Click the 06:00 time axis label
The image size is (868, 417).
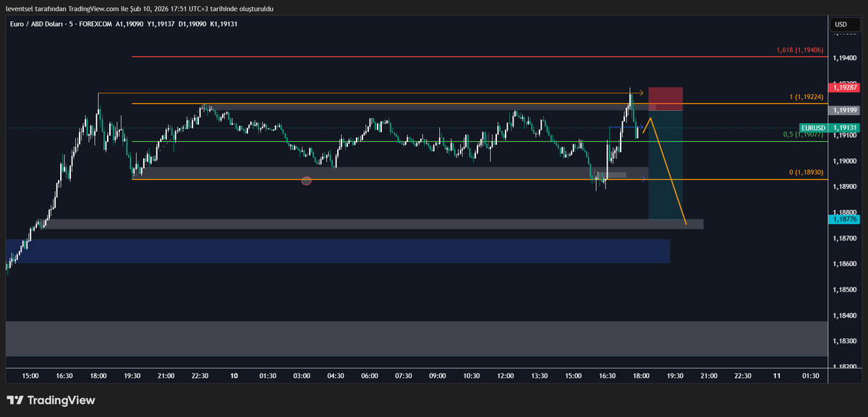tap(370, 376)
